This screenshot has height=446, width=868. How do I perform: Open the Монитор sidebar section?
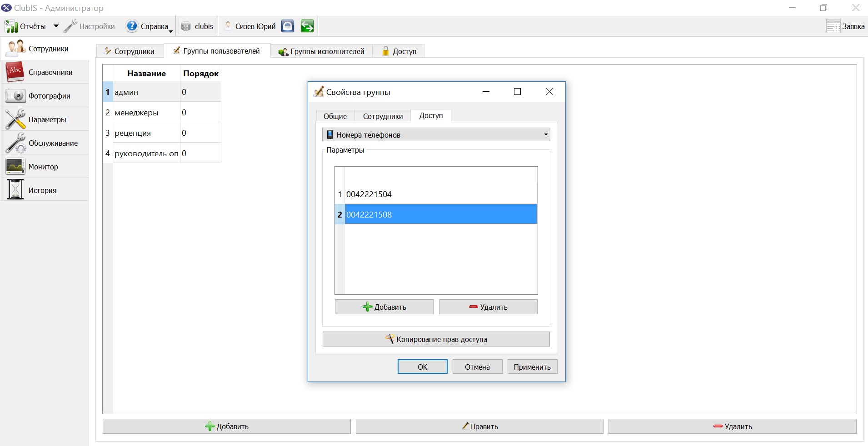pyautogui.click(x=45, y=167)
